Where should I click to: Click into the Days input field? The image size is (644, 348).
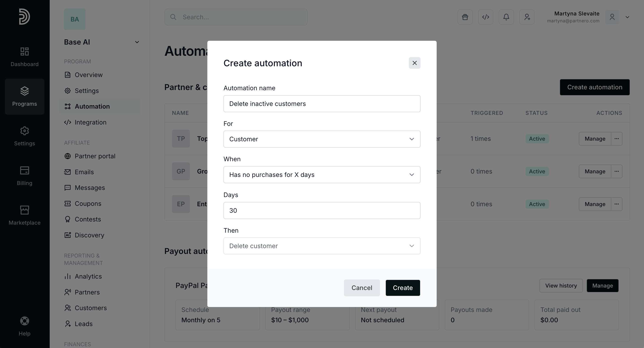point(322,211)
